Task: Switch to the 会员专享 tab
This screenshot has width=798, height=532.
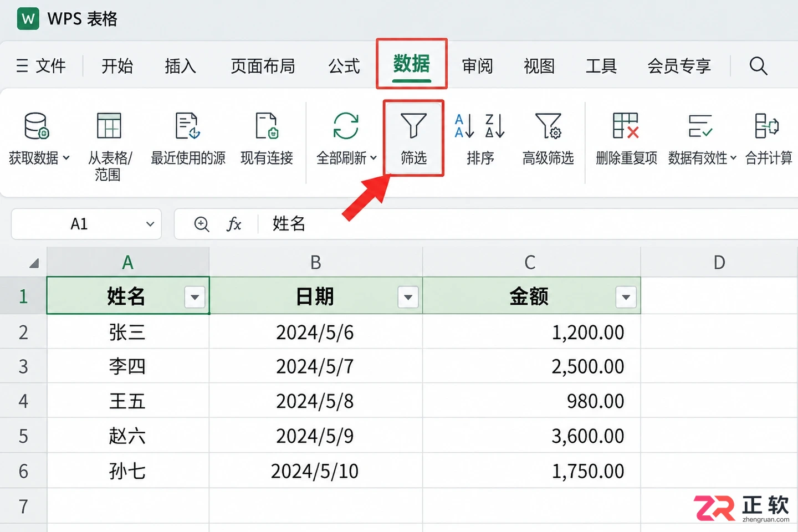Action: tap(679, 66)
